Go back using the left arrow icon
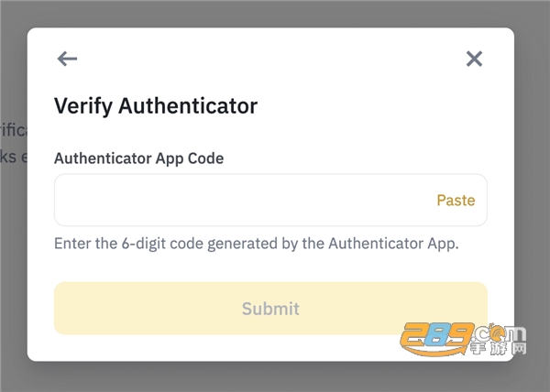The image size is (550, 392). (67, 59)
